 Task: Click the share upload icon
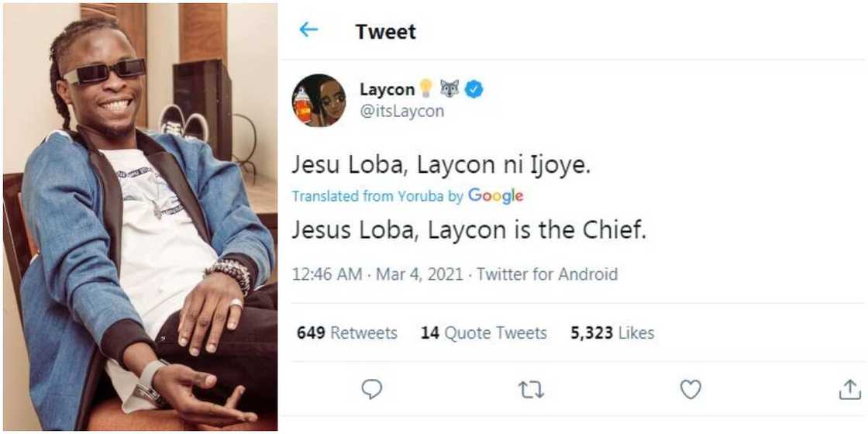pos(849,390)
